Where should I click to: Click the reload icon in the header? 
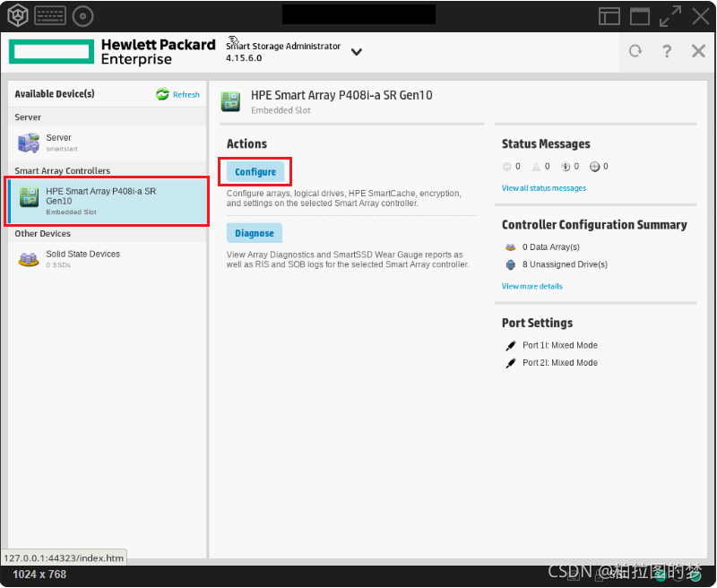pyautogui.click(x=635, y=51)
